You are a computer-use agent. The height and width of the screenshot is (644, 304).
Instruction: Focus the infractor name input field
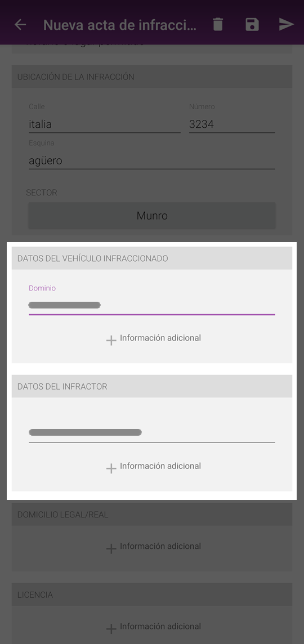[152, 432]
